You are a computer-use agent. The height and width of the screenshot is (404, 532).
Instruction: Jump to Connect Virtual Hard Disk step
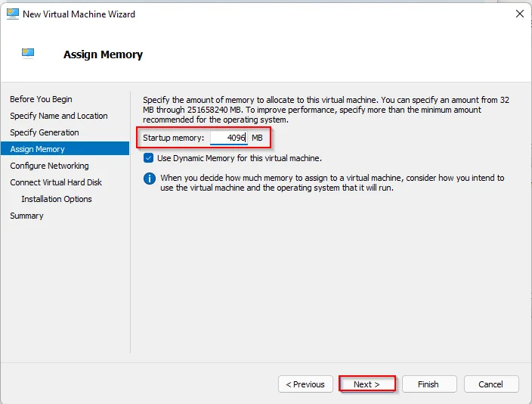pos(56,182)
